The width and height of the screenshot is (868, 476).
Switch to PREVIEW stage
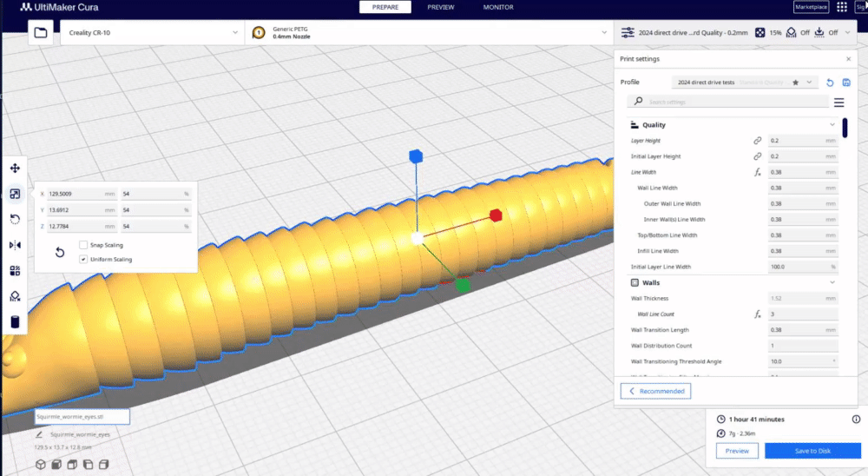[x=441, y=7]
